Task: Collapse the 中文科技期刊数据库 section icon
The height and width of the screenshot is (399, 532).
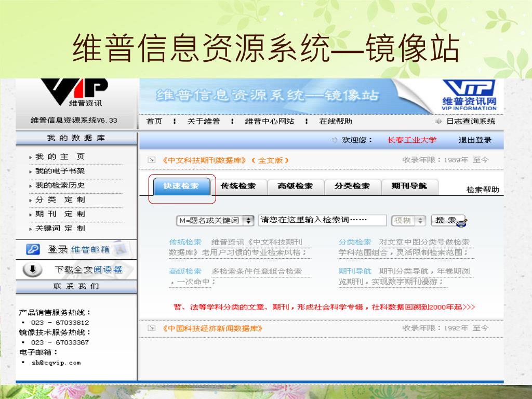Action: click(x=151, y=160)
